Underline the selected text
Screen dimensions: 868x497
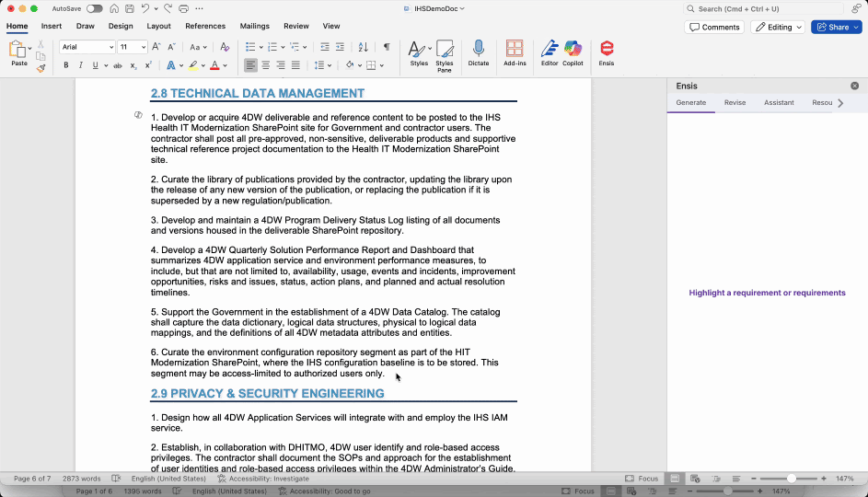pyautogui.click(x=95, y=65)
